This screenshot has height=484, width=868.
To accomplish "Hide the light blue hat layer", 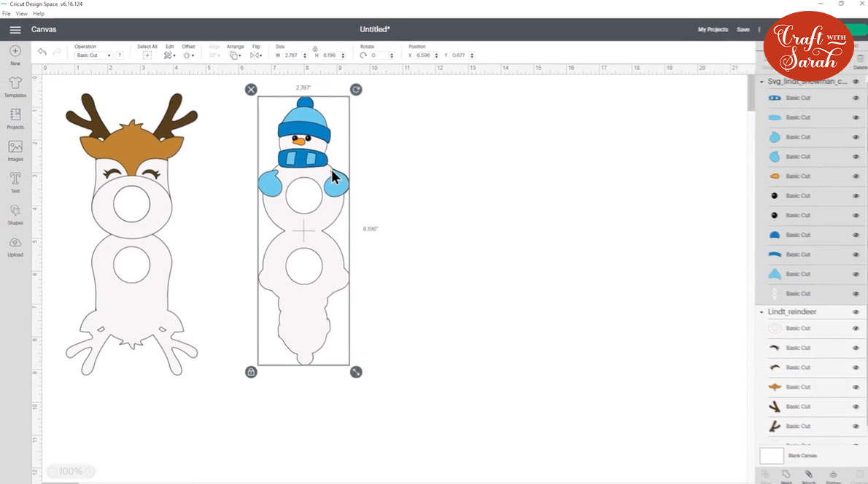I will point(856,274).
